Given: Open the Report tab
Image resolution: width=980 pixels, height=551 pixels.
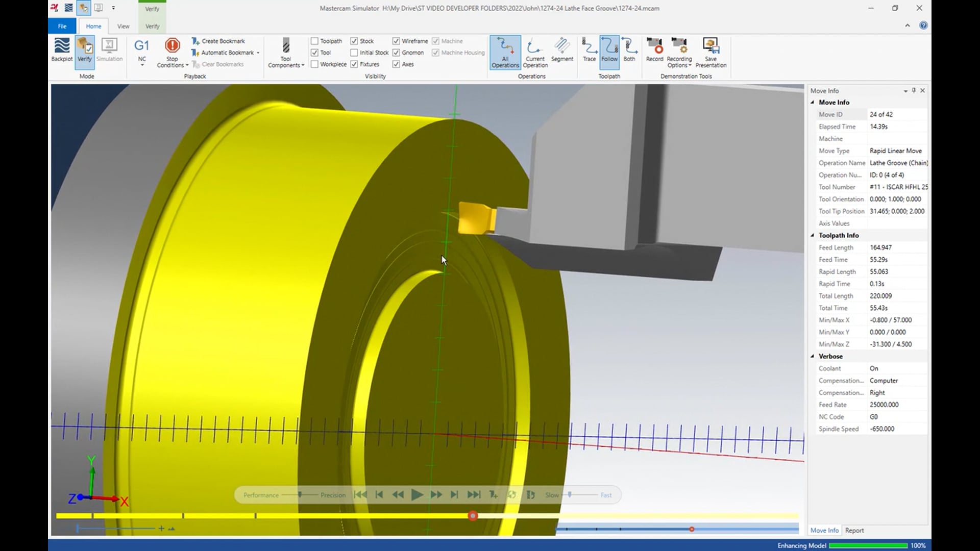Looking at the screenshot, I should point(854,531).
